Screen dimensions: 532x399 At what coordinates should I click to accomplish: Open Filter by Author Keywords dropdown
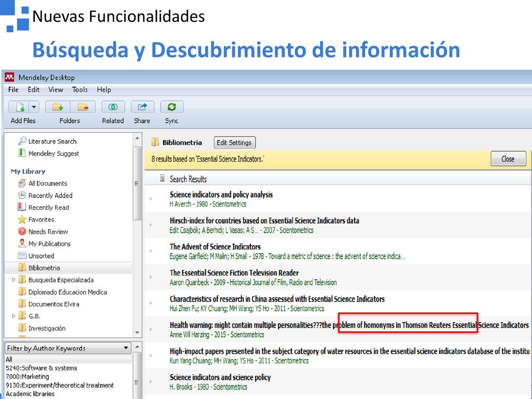click(68, 348)
